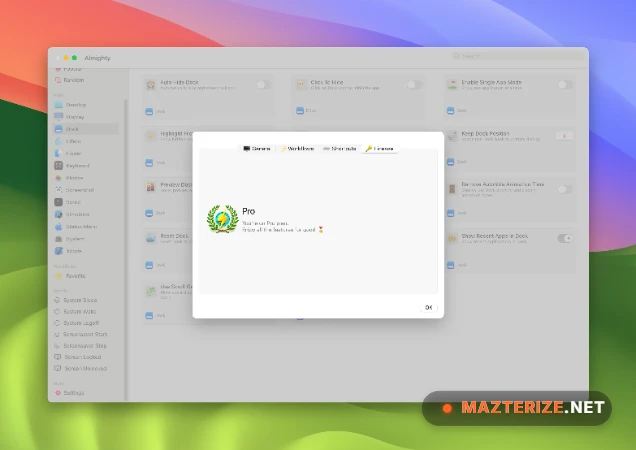Image resolution: width=636 pixels, height=450 pixels.
Task: Switch to the Workflows tab
Action: 297,149
